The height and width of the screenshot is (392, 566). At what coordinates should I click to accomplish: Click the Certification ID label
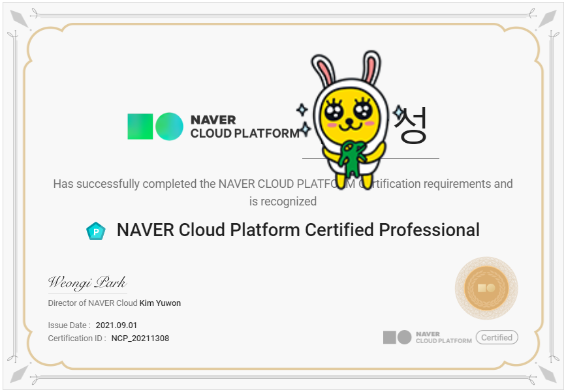(x=77, y=339)
